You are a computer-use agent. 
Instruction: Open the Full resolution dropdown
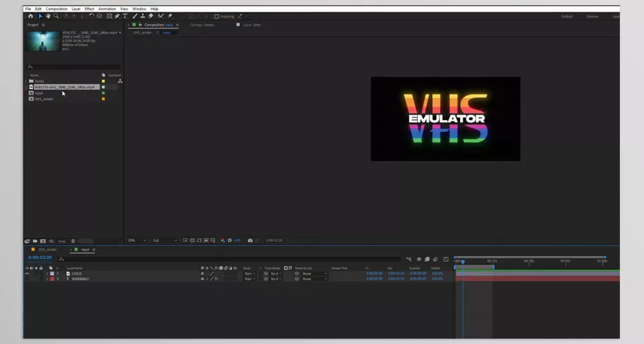(x=165, y=240)
